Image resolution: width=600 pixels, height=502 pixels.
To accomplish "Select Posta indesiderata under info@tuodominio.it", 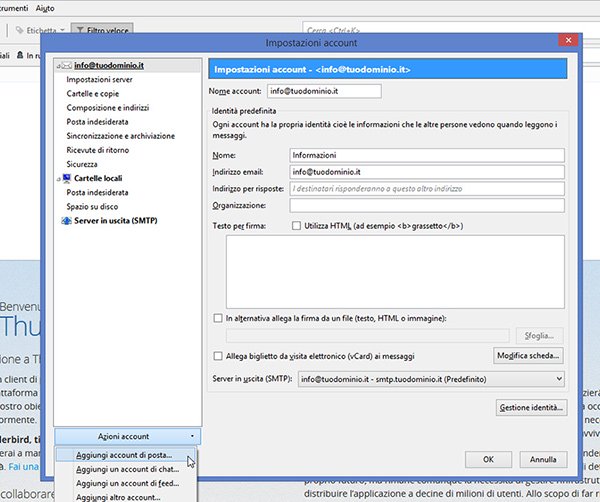I will pos(97,122).
